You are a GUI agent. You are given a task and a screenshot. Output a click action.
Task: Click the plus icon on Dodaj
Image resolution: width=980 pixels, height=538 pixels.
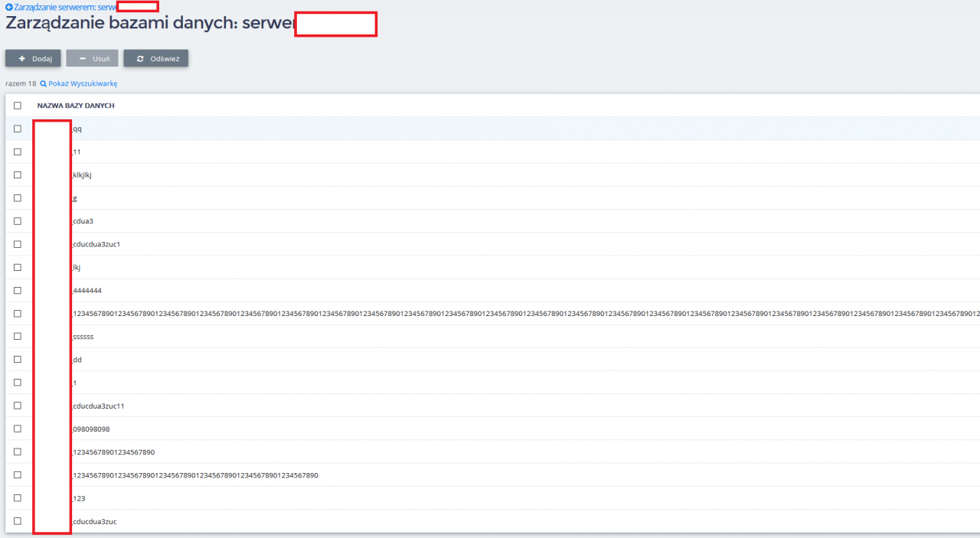tap(22, 58)
